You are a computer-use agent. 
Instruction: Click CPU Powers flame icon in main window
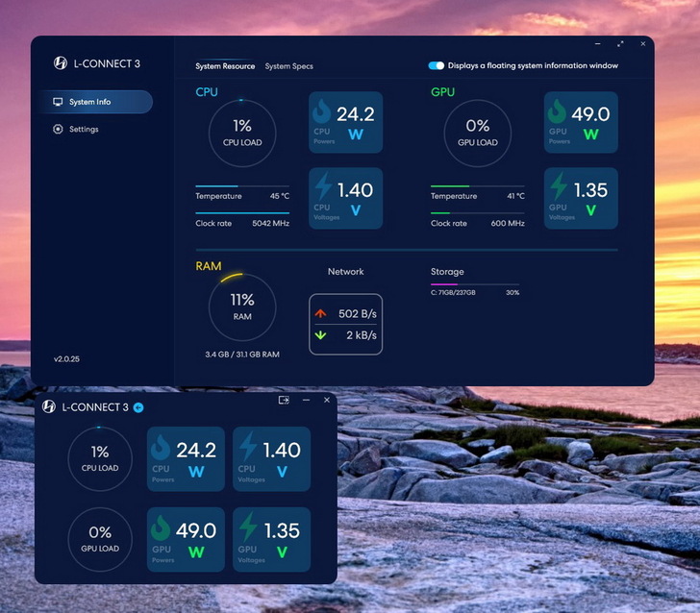point(321,110)
